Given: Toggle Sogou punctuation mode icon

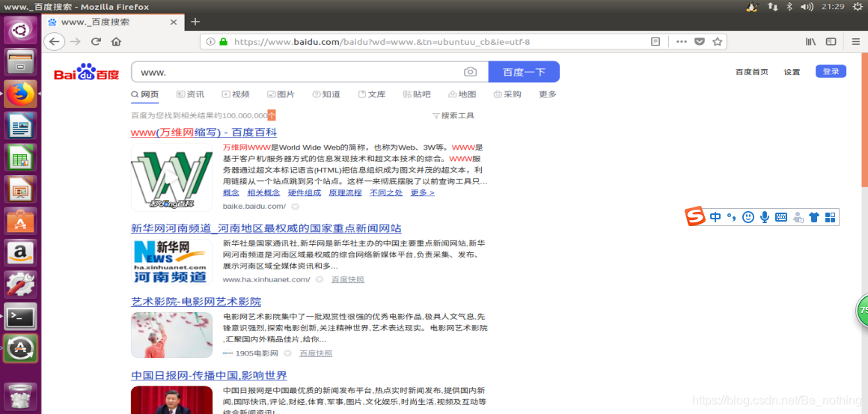Looking at the screenshot, I should tap(732, 217).
